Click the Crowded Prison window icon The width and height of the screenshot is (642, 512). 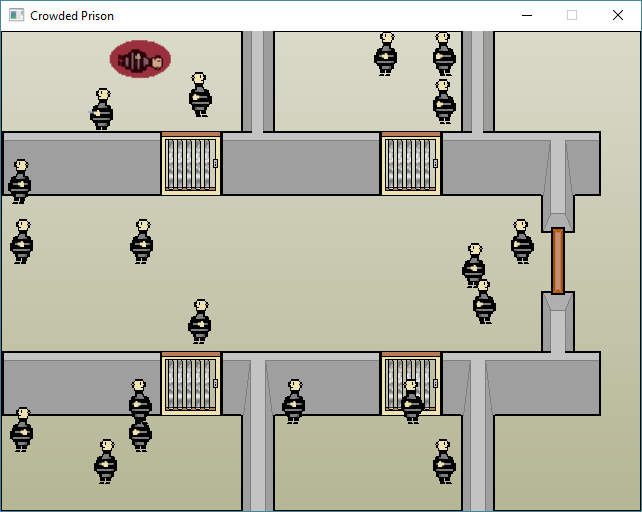[16, 16]
